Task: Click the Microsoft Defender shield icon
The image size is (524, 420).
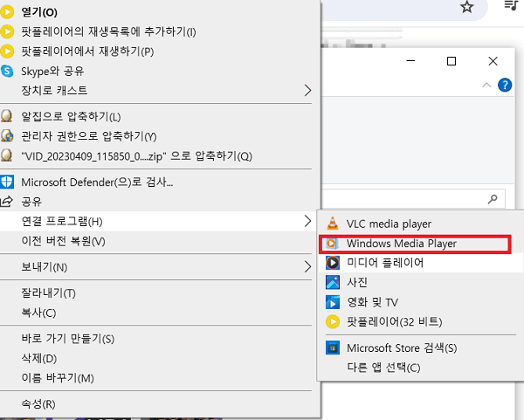Action: point(7,182)
